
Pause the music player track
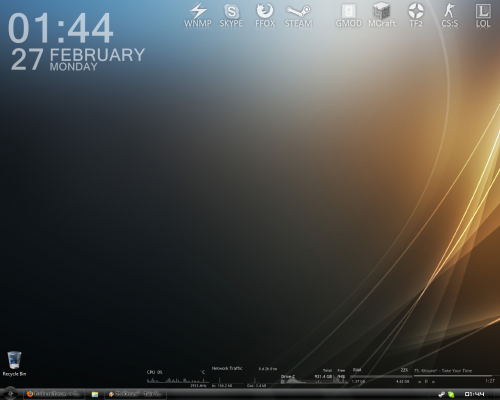(x=426, y=381)
